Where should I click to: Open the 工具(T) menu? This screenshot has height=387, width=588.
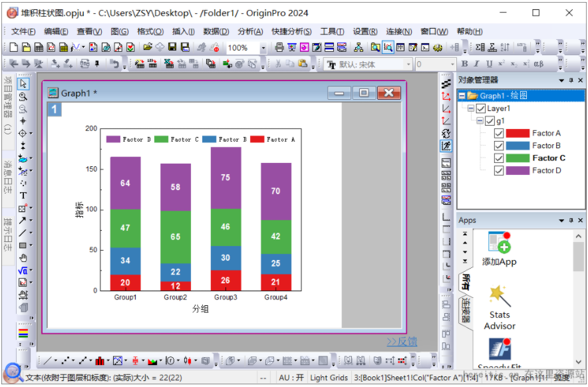[x=332, y=31]
